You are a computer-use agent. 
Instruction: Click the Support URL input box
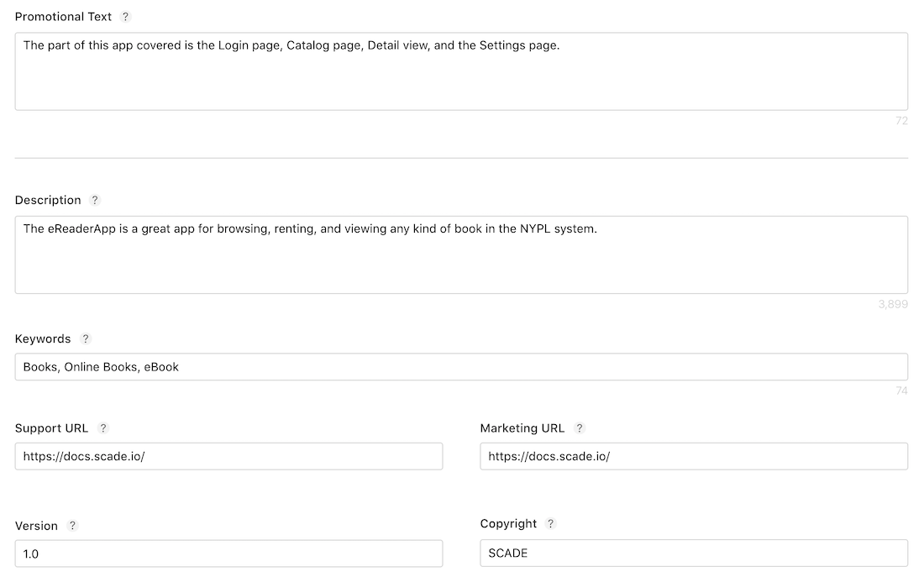point(228,457)
